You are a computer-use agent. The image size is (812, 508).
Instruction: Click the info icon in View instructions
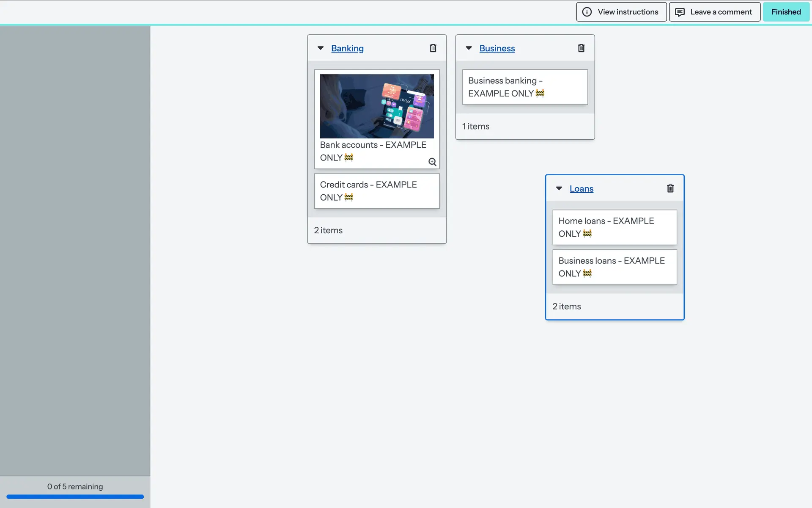coord(587,12)
